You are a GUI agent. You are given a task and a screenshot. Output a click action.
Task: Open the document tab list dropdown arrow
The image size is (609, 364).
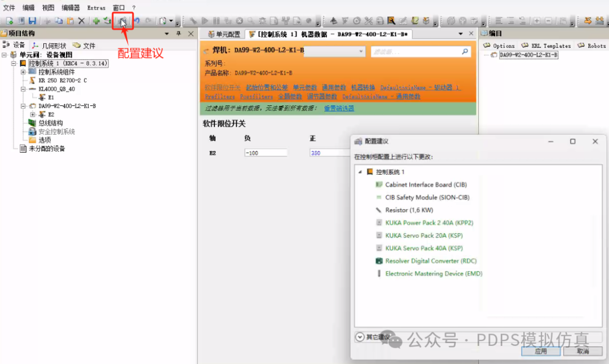461,34
